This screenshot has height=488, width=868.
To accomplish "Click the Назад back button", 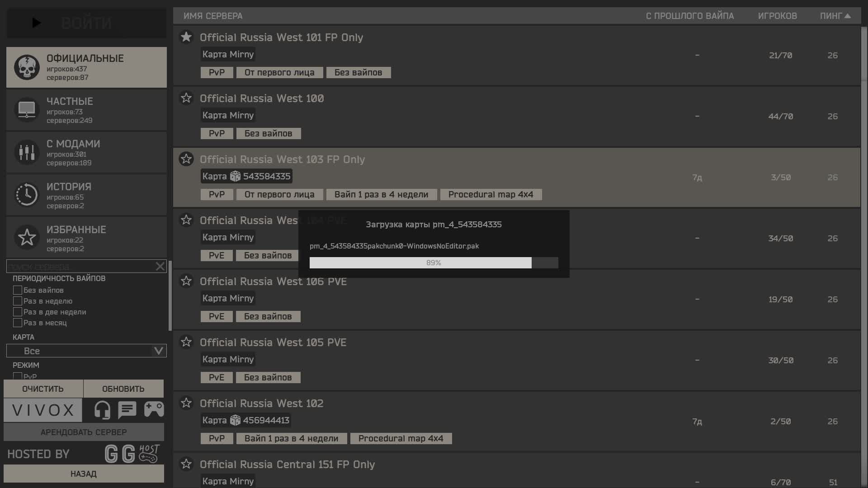I will pos(84,474).
